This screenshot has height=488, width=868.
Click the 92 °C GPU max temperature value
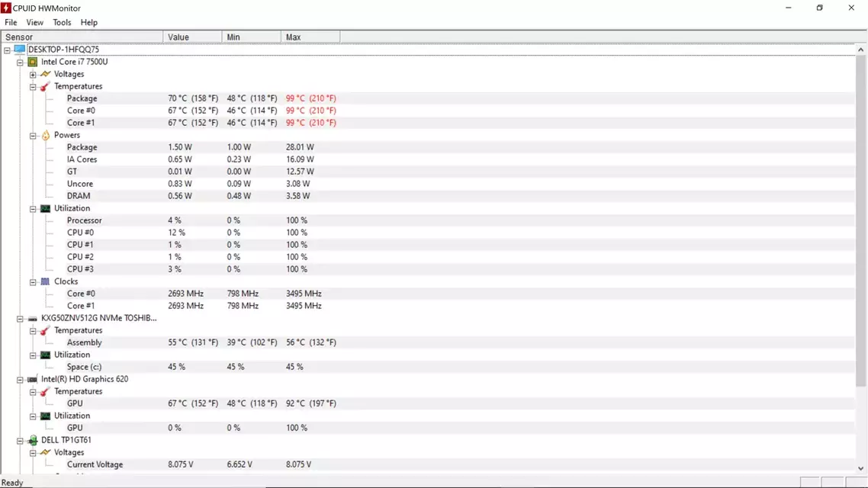pos(311,403)
